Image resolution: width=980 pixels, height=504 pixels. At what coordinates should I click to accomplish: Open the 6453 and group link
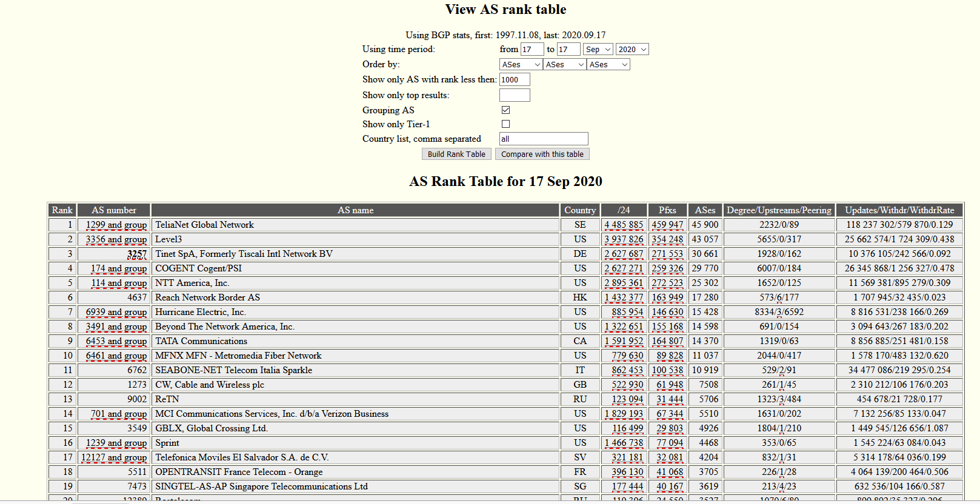coord(116,341)
